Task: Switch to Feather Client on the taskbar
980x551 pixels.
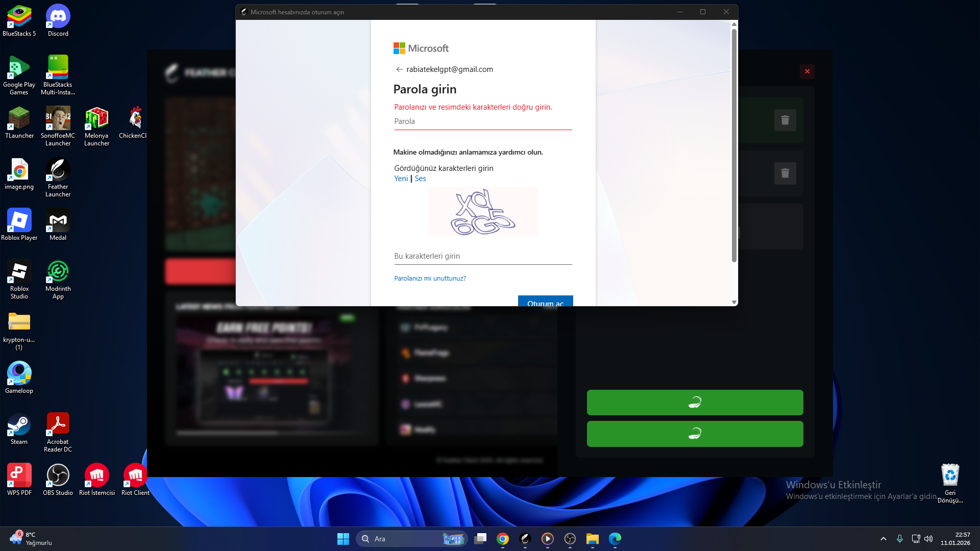Action: coord(525,539)
